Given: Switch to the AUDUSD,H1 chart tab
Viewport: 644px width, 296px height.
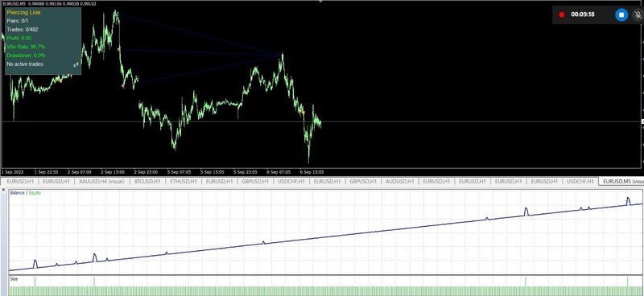Looking at the screenshot, I should (x=399, y=181).
